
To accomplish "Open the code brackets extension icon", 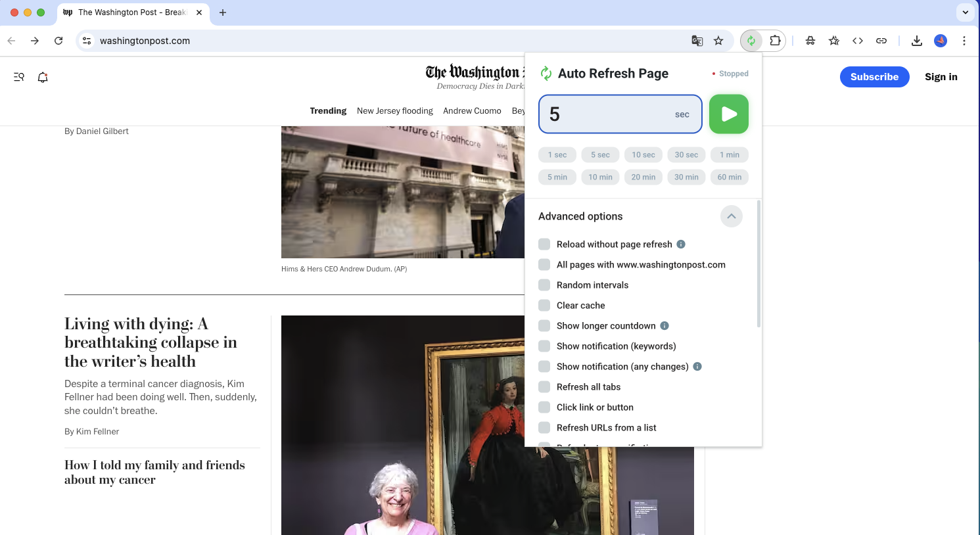I will pos(858,41).
